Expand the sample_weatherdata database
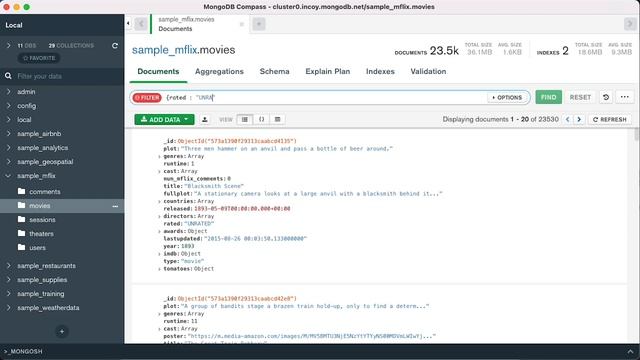 [9, 308]
